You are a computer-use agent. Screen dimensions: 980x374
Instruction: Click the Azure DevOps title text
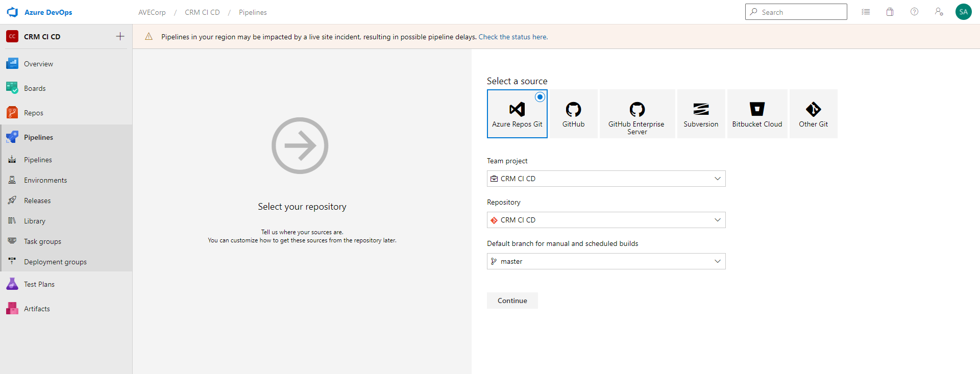48,12
